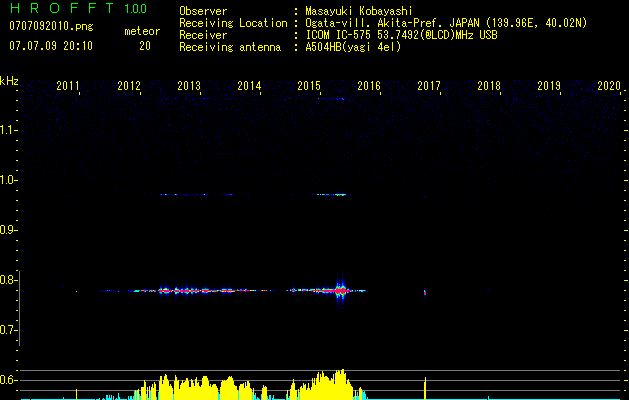Image resolution: width=629 pixels, height=400 pixels.
Task: Click the strongest meteor echo burst near 2015
Action: click(x=341, y=290)
